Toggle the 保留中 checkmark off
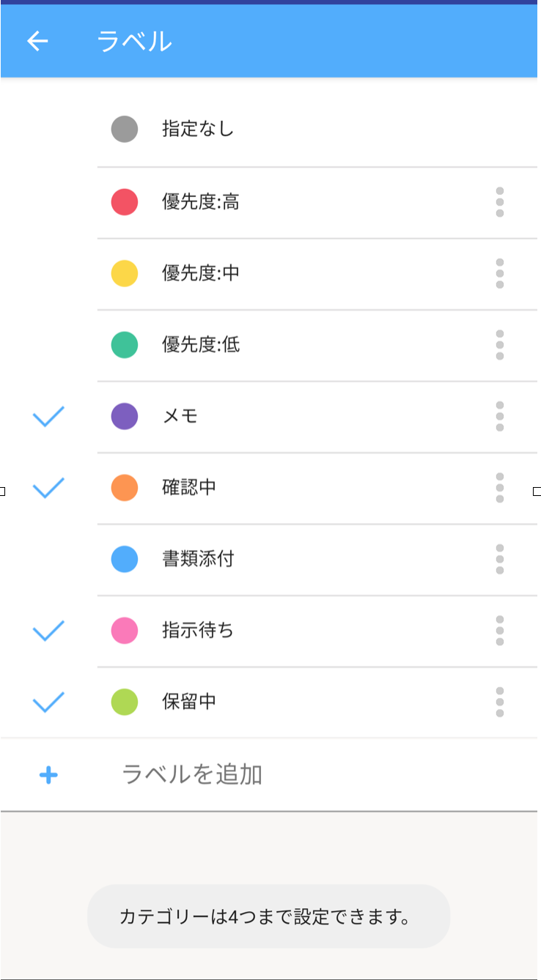 (x=48, y=702)
